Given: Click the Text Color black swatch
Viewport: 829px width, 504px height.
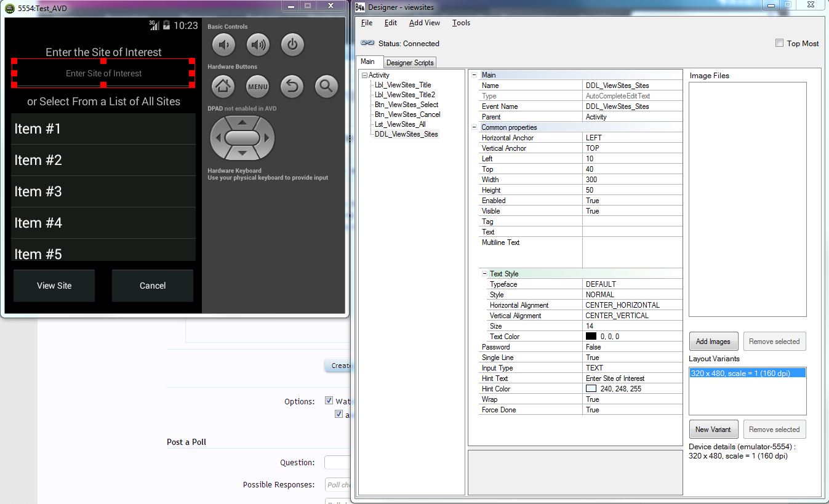Looking at the screenshot, I should click(x=591, y=337).
